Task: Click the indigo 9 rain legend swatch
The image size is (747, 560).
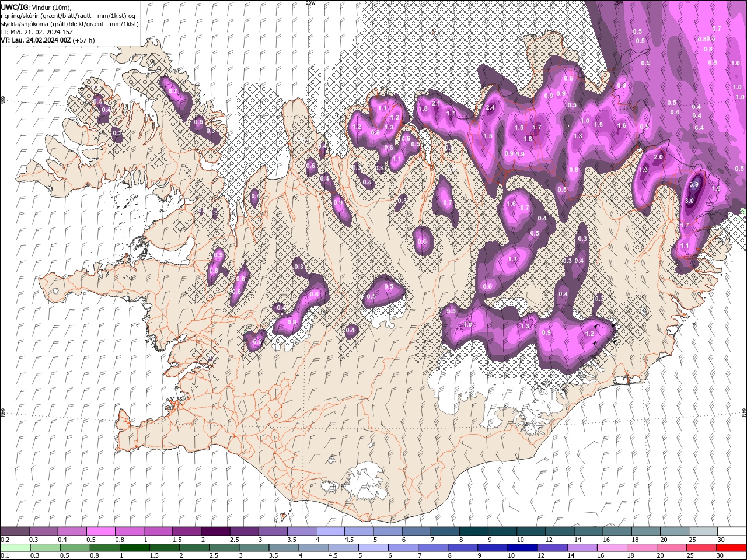Action: (x=493, y=548)
